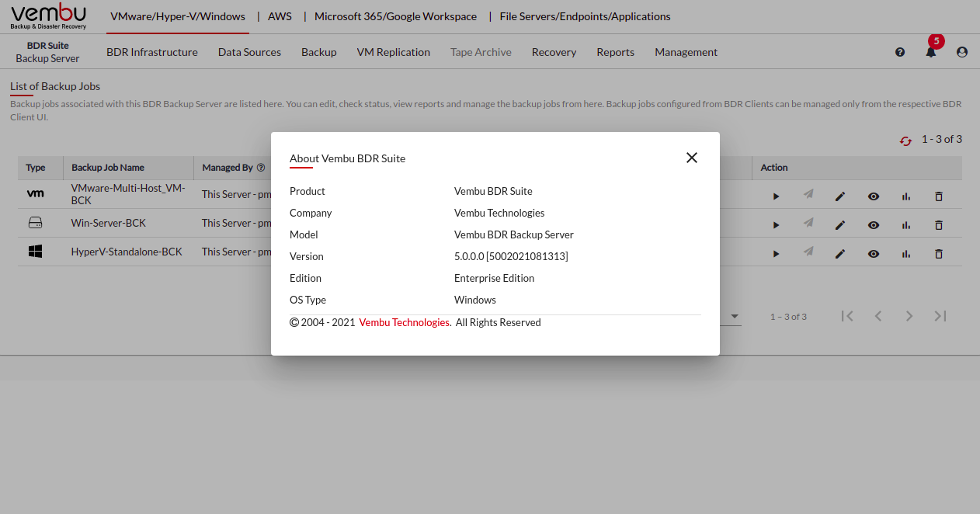Close the About Vembu BDR Suite dialog
Viewport: 980px width, 514px height.
pyautogui.click(x=692, y=158)
